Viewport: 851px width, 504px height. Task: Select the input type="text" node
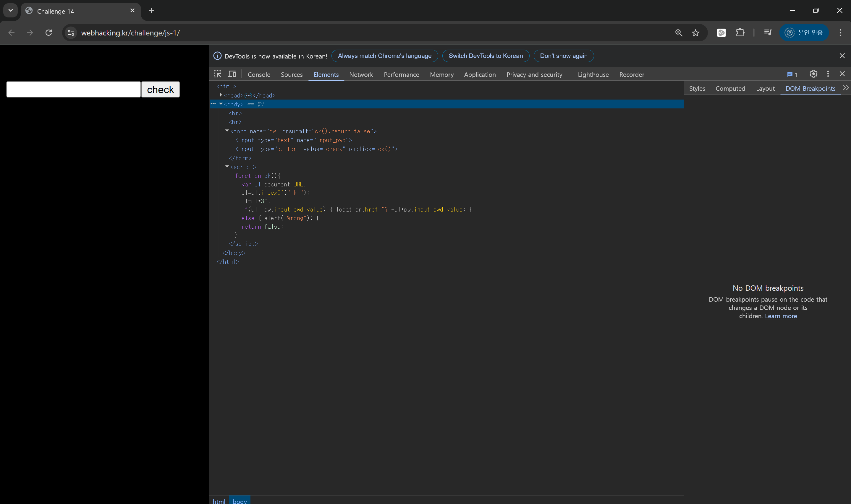[x=293, y=140]
